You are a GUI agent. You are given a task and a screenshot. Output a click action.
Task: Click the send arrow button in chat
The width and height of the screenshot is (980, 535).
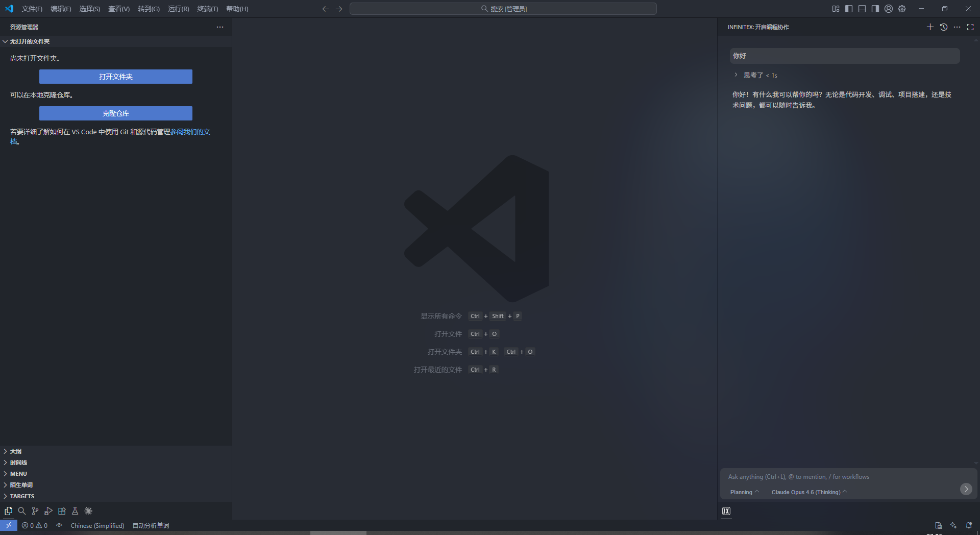pos(966,489)
